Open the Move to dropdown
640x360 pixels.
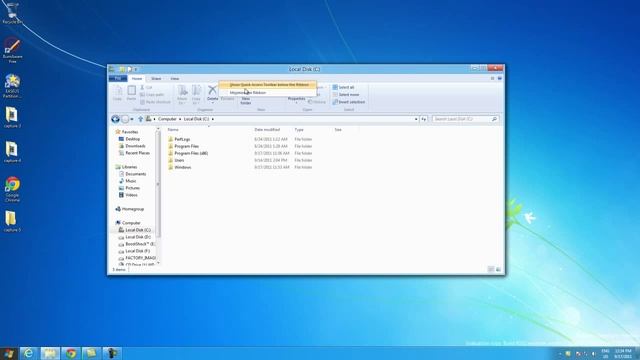click(x=182, y=95)
